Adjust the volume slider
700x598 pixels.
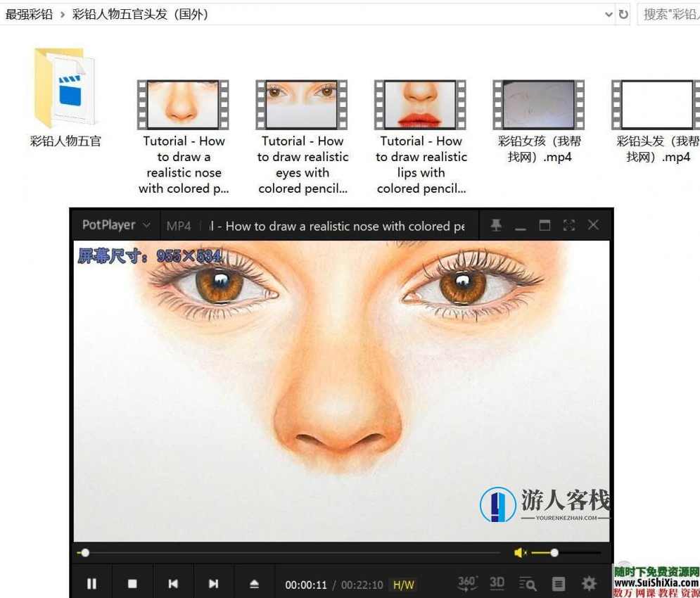(x=554, y=552)
